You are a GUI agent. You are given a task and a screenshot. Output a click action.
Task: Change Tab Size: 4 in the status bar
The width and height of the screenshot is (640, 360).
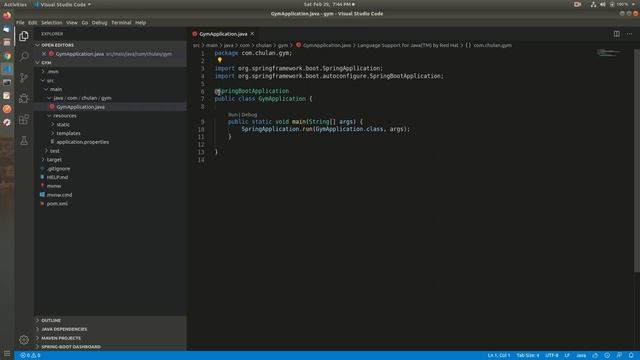click(528, 356)
